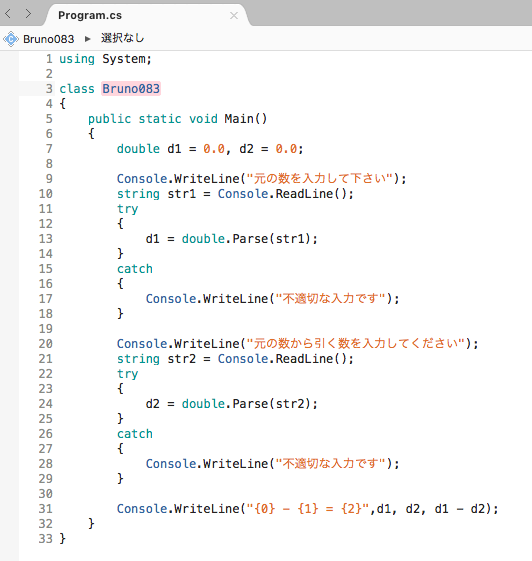Click 'catch' keyword on line 15
This screenshot has width=532, height=561.
click(135, 269)
